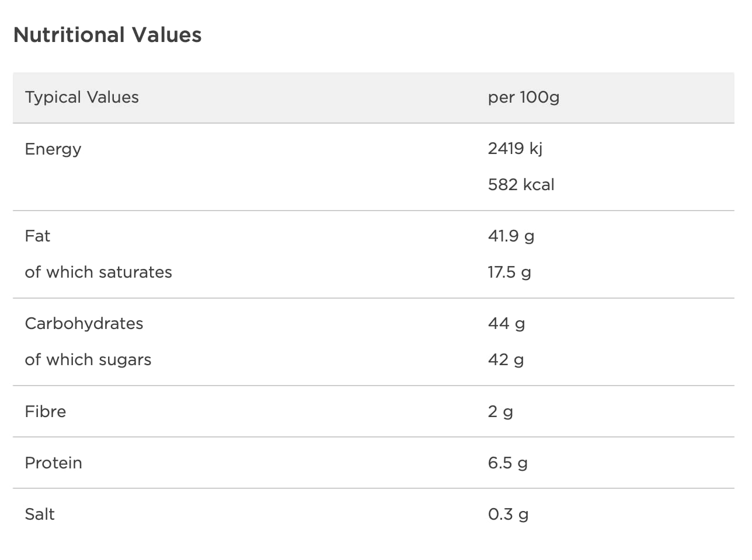The image size is (752, 560).
Task: Select the Typical Values column header
Action: [x=82, y=97]
